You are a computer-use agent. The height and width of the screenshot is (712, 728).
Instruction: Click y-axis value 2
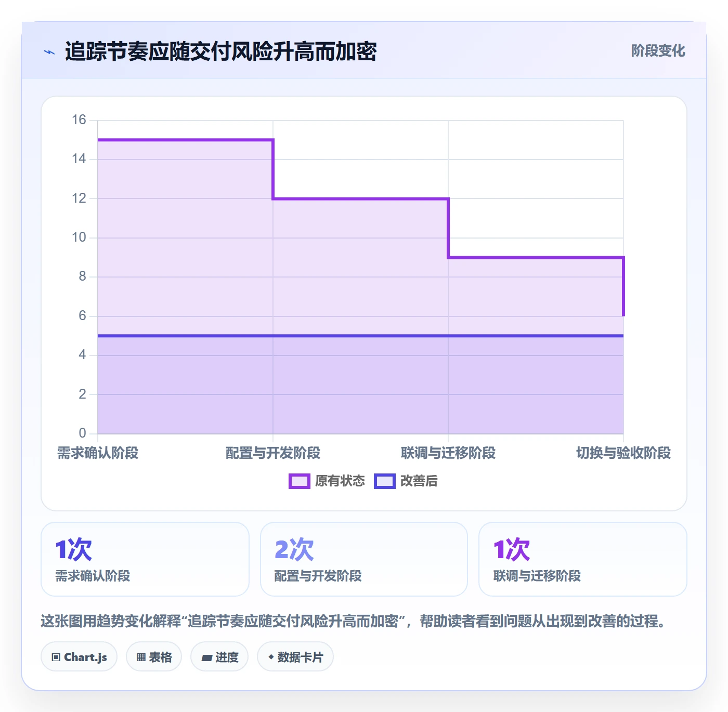click(82, 394)
